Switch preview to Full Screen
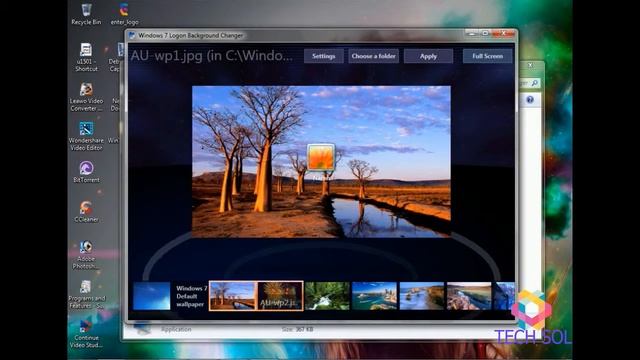This screenshot has width=640, height=360. point(487,56)
